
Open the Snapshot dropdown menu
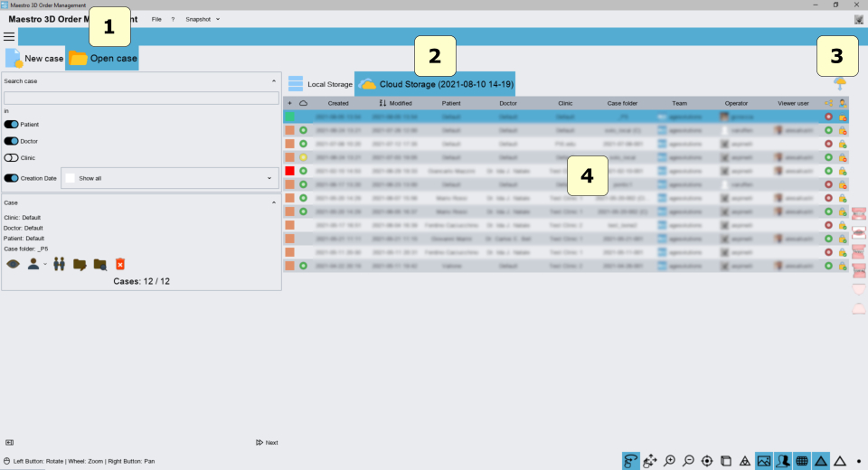pos(203,19)
